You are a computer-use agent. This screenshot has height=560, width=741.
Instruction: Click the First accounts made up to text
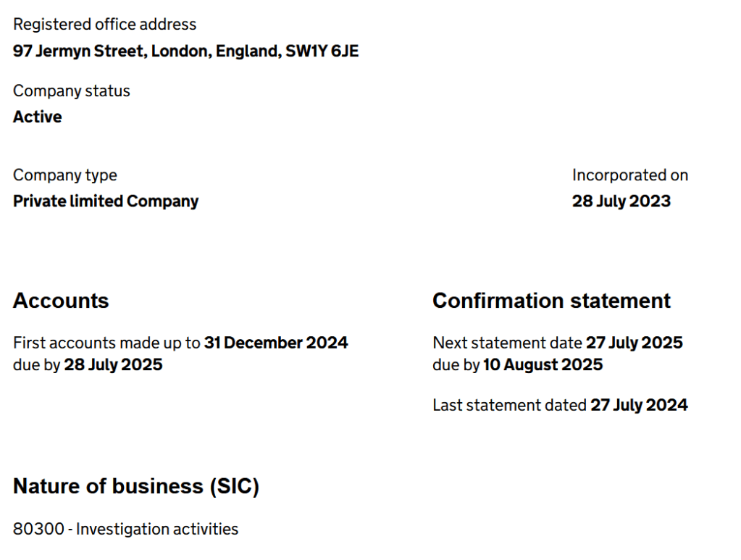pyautogui.click(x=107, y=343)
